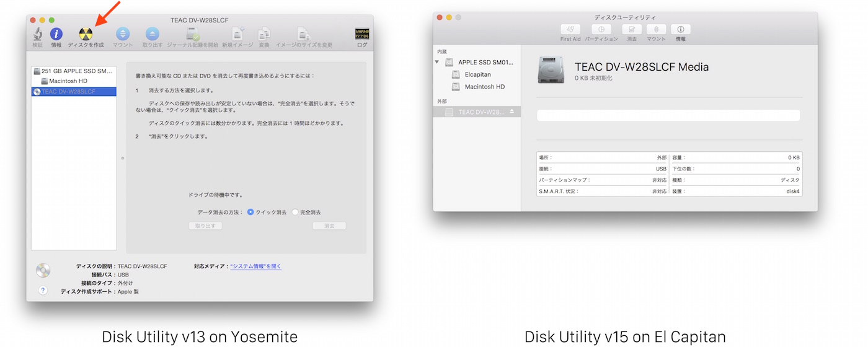This screenshot has height=347, width=868.
Task: Click the Mount icon in El Capitan toolbar
Action: (657, 29)
